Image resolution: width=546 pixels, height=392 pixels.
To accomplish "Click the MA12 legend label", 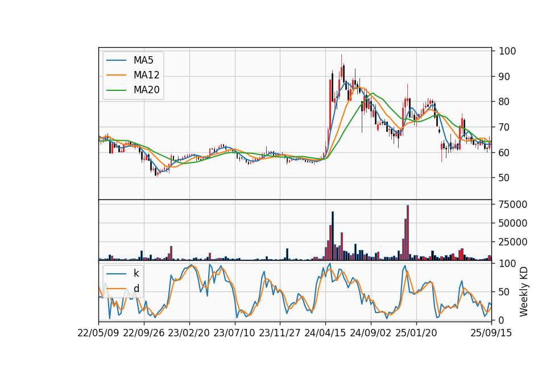I will [x=146, y=75].
